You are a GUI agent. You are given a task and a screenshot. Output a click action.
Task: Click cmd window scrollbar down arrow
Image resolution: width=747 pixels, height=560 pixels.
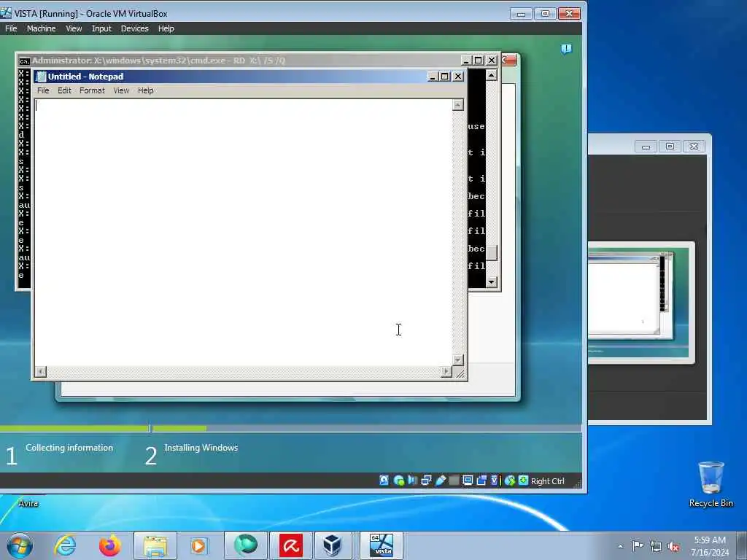click(x=491, y=282)
